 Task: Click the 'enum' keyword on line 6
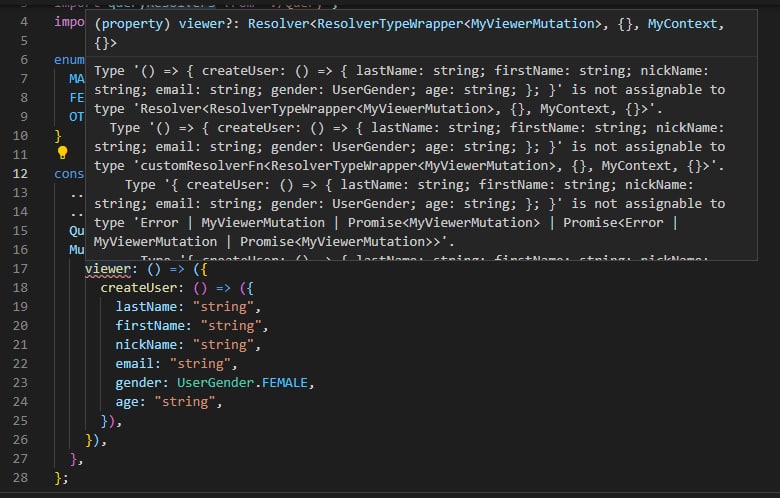pos(69,60)
